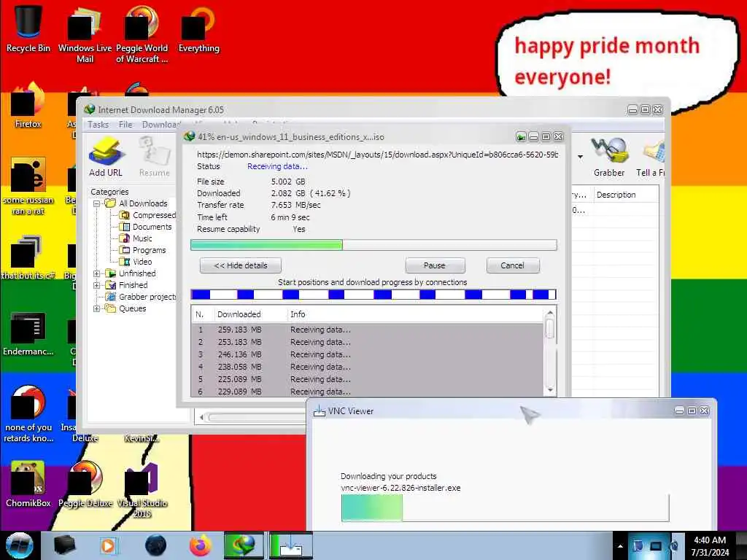Click the Hide details button
This screenshot has width=747, height=560.
coord(241,265)
